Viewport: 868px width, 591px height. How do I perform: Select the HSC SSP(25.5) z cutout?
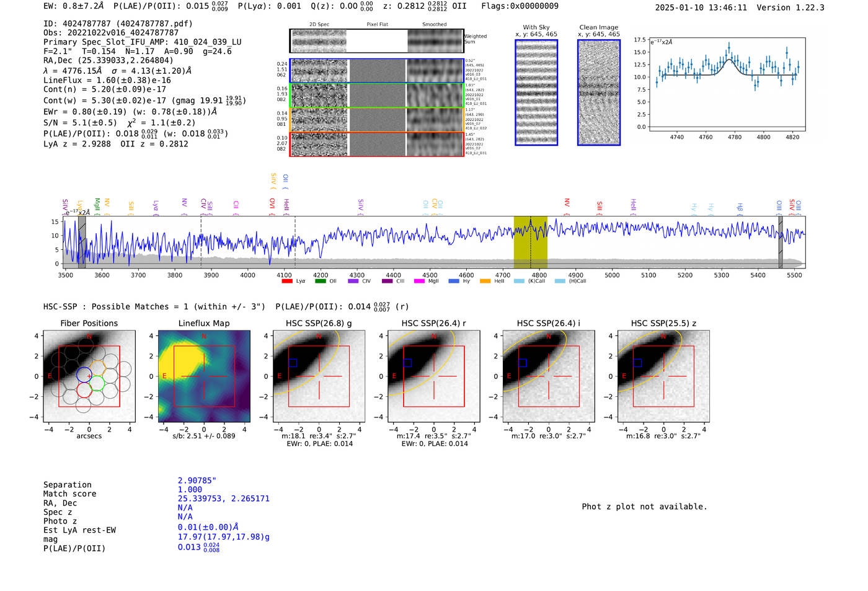pos(663,376)
